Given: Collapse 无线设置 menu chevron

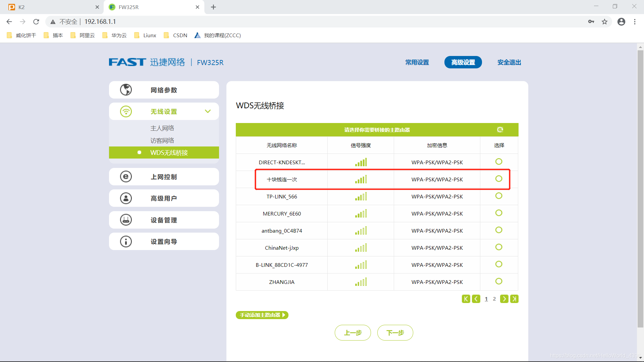Looking at the screenshot, I should [x=208, y=111].
